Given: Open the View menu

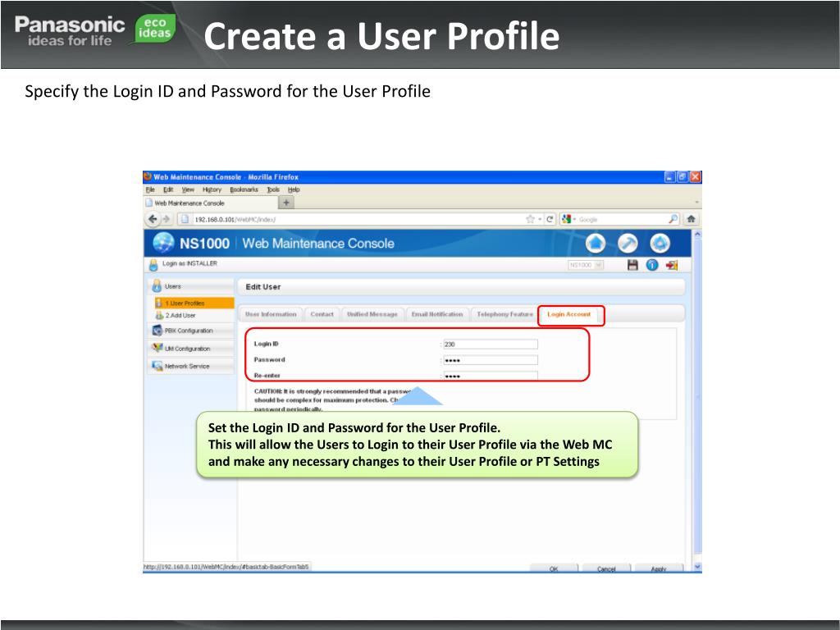Looking at the screenshot, I should click(188, 189).
